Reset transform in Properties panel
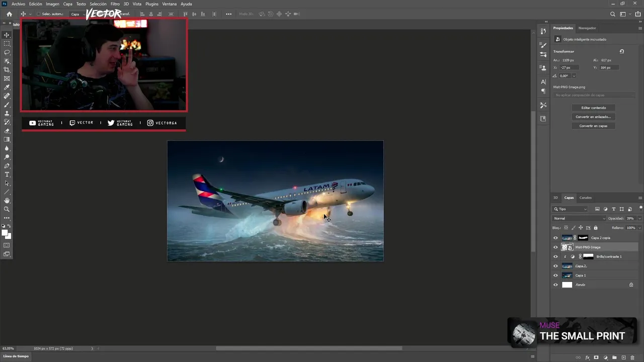The image size is (644, 362). [622, 51]
